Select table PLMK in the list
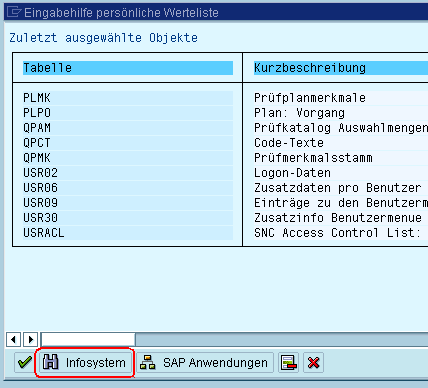This screenshot has height=388, width=428. 128,98
